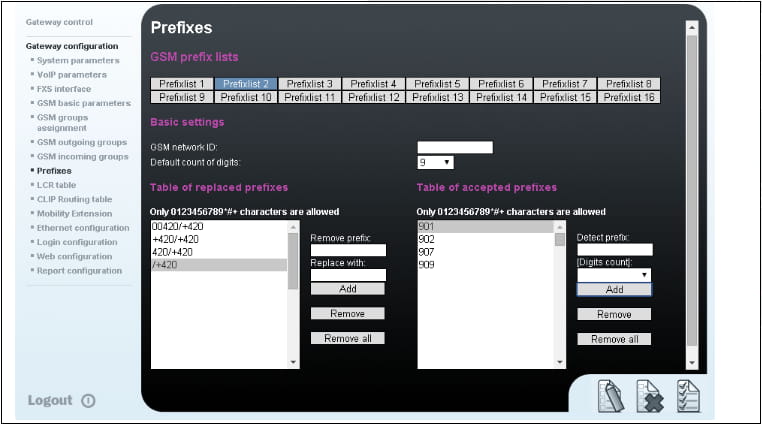Open Default count of digits dropdown
Image resolution: width=762 pixels, height=424 pixels.
[x=435, y=162]
